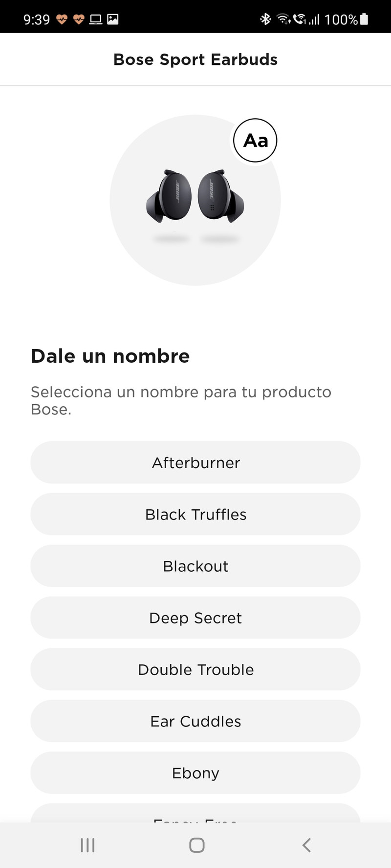Pick the Blackout name option
391x868 pixels.
(195, 566)
